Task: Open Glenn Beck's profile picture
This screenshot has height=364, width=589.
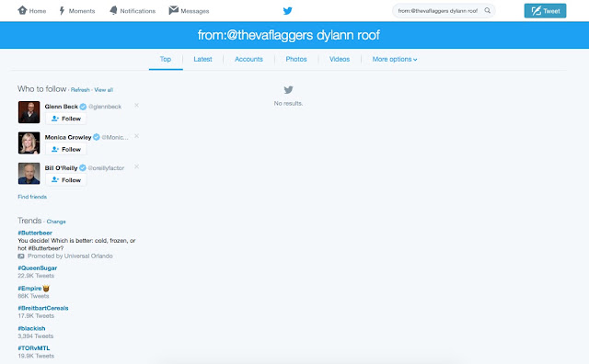Action: (x=29, y=112)
